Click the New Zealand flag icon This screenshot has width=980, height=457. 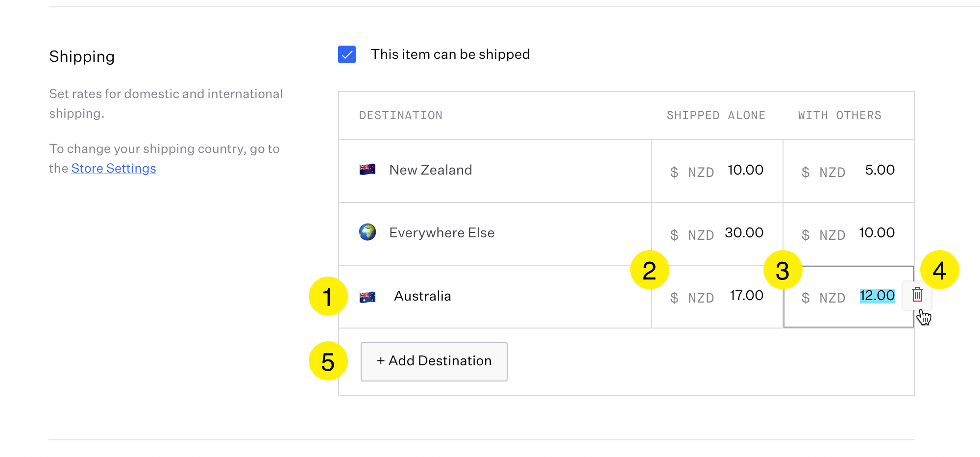[367, 170]
